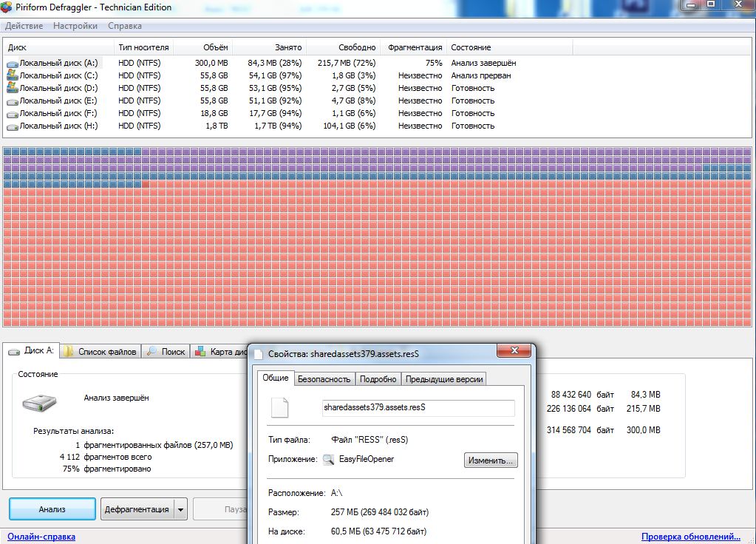The image size is (756, 544).
Task: Sort by the Занято column header
Action: click(270, 47)
